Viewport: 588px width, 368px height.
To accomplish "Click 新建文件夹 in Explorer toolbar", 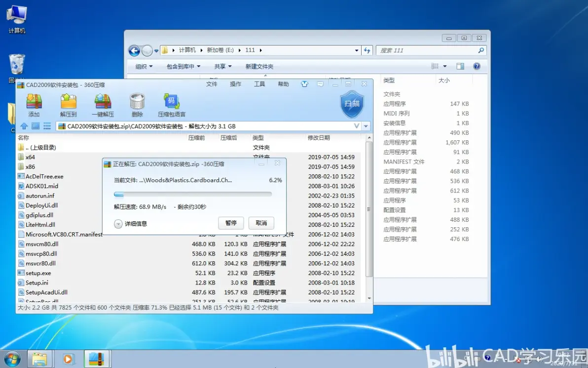I will [x=259, y=67].
